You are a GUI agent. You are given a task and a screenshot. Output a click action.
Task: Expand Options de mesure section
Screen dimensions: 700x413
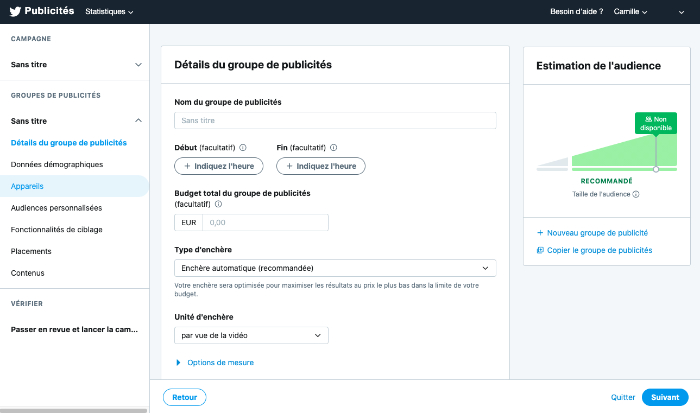215,362
